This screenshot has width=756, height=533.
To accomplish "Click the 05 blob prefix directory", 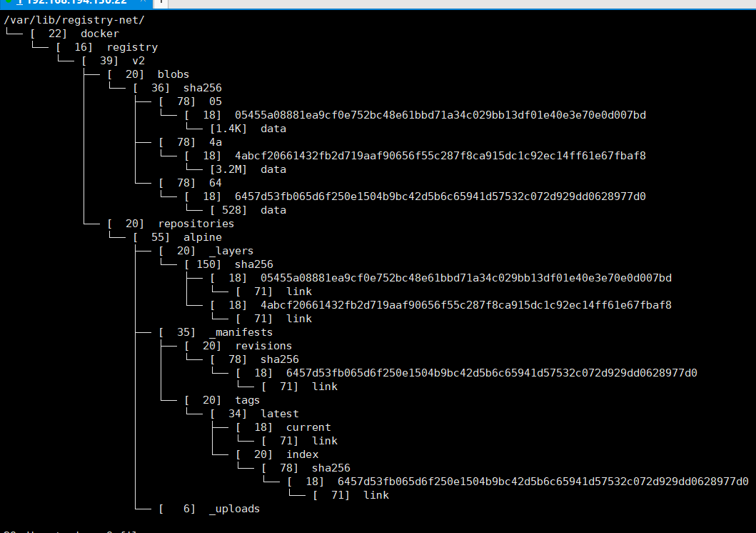I will [x=216, y=101].
